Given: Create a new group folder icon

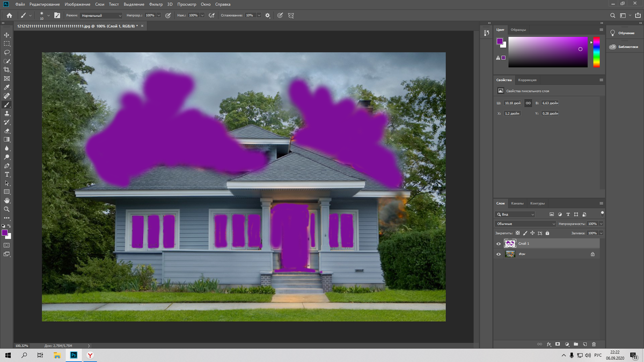Looking at the screenshot, I should 576,344.
